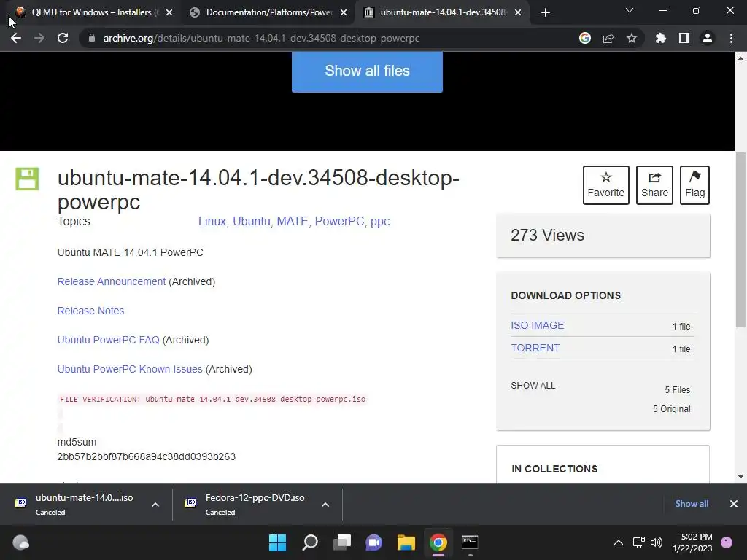Share this page via address bar icon

(608, 38)
